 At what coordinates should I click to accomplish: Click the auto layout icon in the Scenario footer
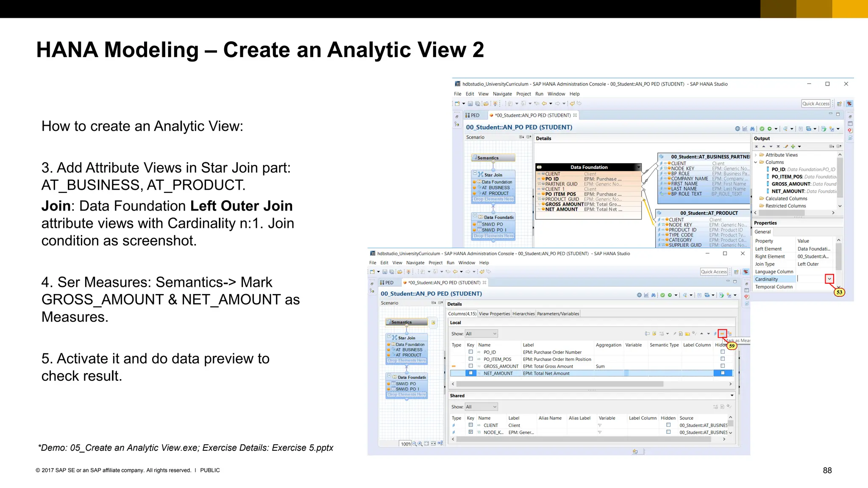click(440, 444)
